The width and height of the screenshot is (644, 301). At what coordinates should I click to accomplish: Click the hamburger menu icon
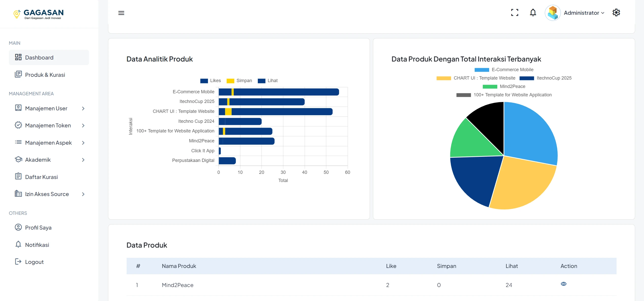[x=121, y=13]
